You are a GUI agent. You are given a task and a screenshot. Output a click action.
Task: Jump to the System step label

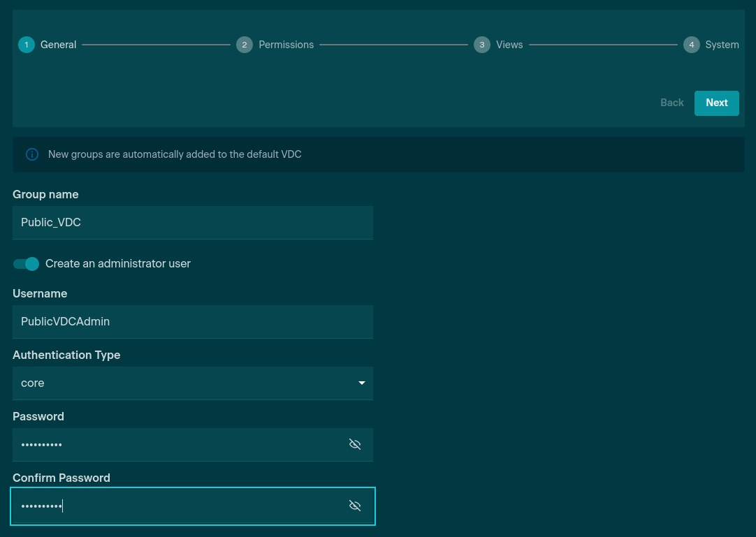[722, 45]
